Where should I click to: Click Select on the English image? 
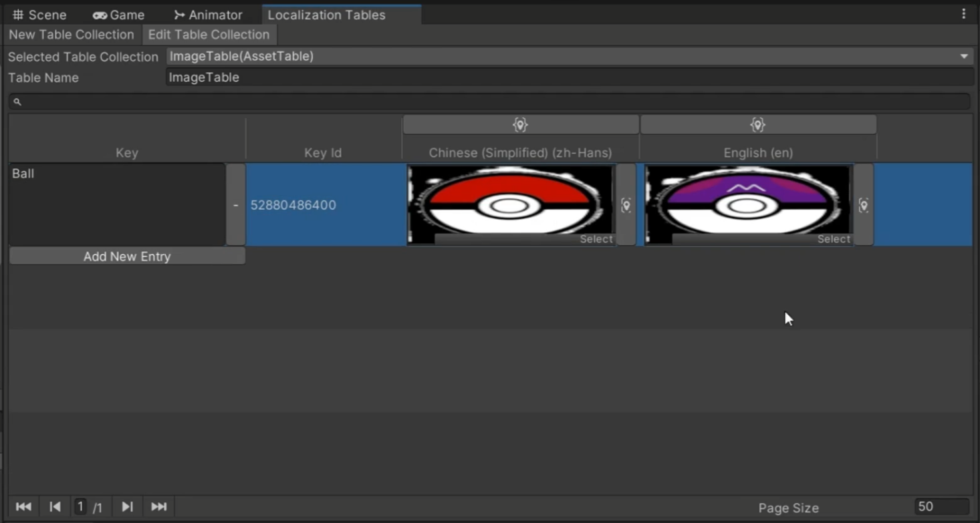coord(834,239)
